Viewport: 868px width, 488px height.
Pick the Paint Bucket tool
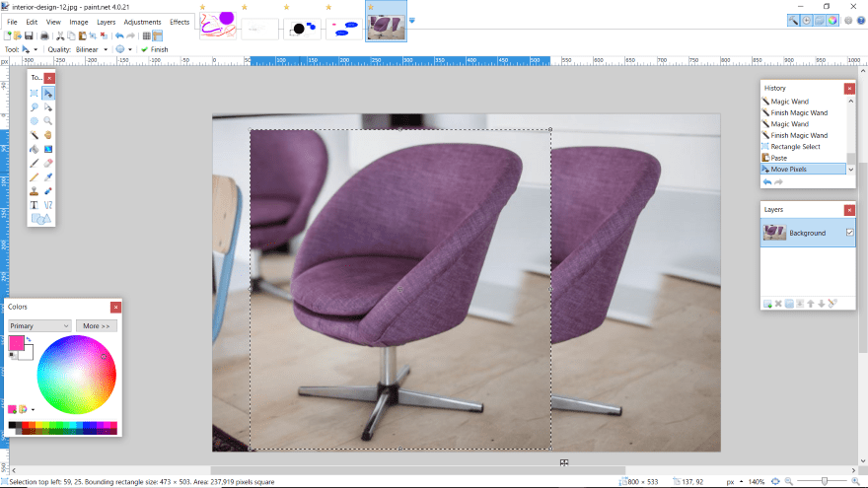(34, 149)
